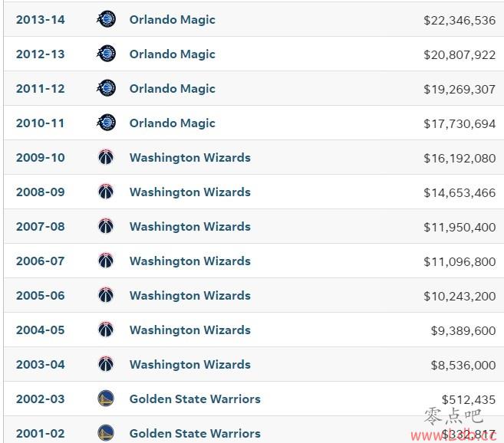Viewport: 504px width, 443px height.
Task: Click the Orlando Magic logo for 2010-11
Action: [107, 123]
